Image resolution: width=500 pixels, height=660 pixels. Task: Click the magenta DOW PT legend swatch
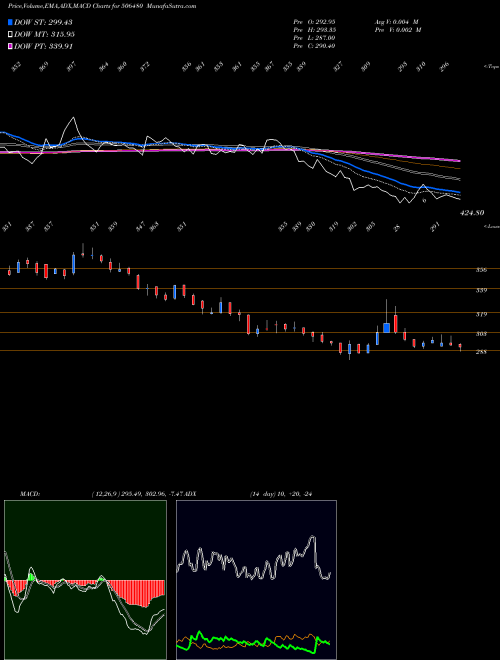tap(10, 46)
